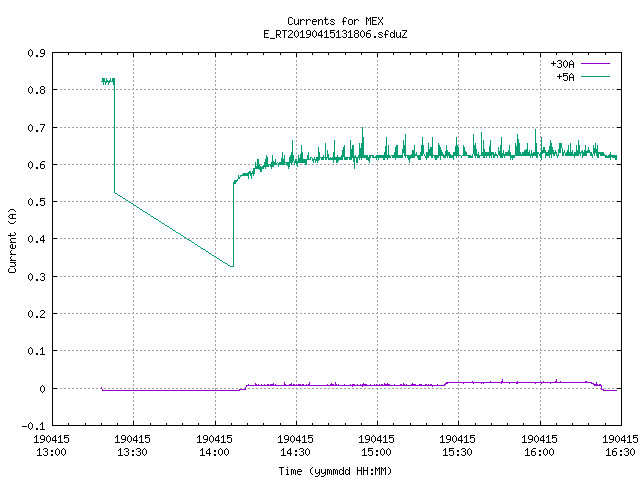The image size is (640, 480).
Task: Click the 190415 16:00 time tick label
Action: 539,446
